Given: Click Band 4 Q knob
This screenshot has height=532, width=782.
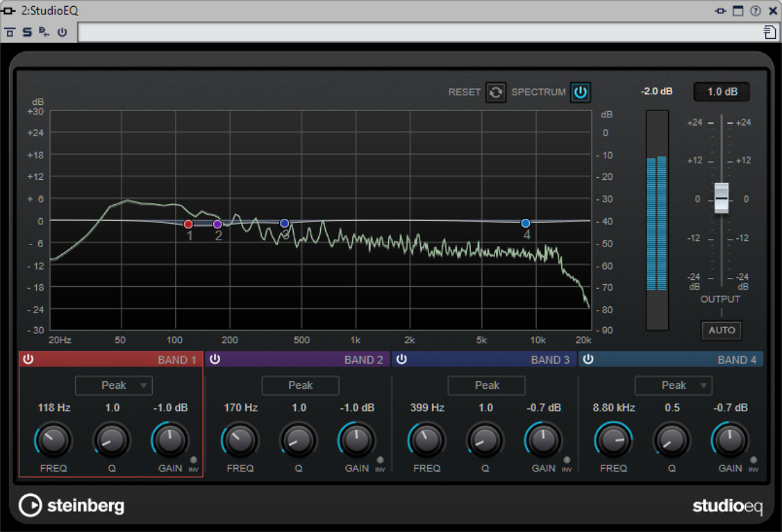Looking at the screenshot, I should [672, 440].
